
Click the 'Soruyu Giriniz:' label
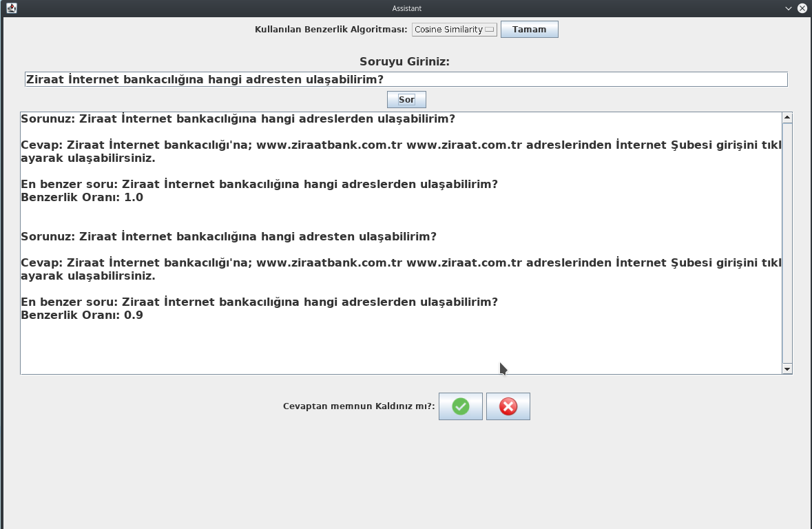pos(404,62)
